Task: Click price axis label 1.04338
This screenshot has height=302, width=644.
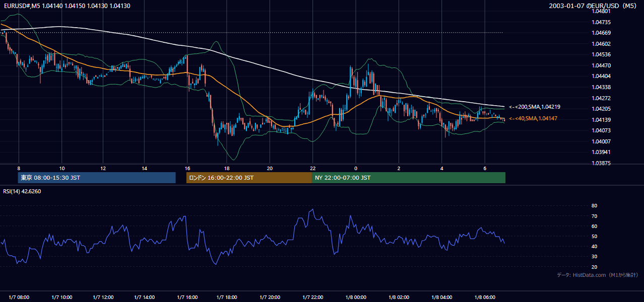Action: 601,87
